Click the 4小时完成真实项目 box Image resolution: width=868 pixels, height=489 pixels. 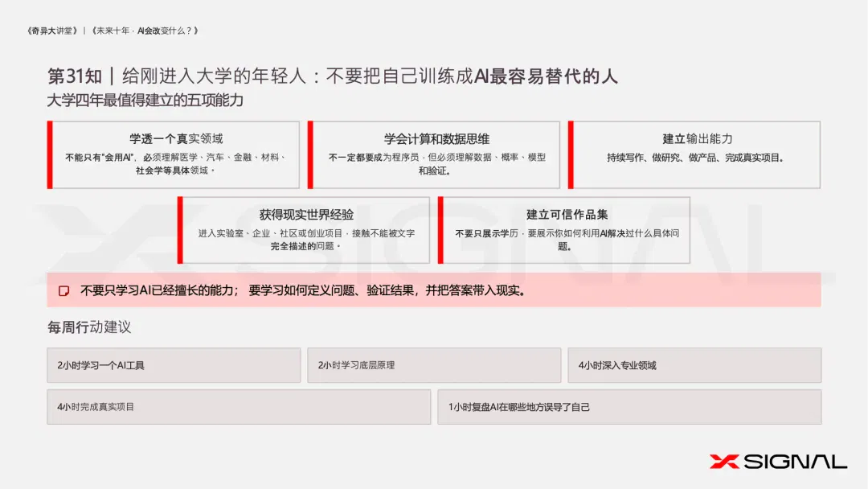(x=239, y=407)
